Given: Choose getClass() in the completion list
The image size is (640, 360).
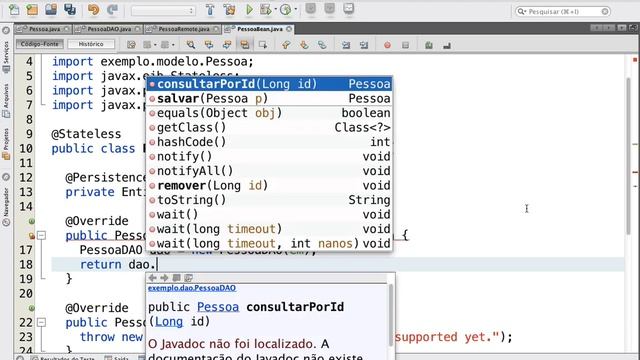Looking at the screenshot, I should click(x=269, y=127).
